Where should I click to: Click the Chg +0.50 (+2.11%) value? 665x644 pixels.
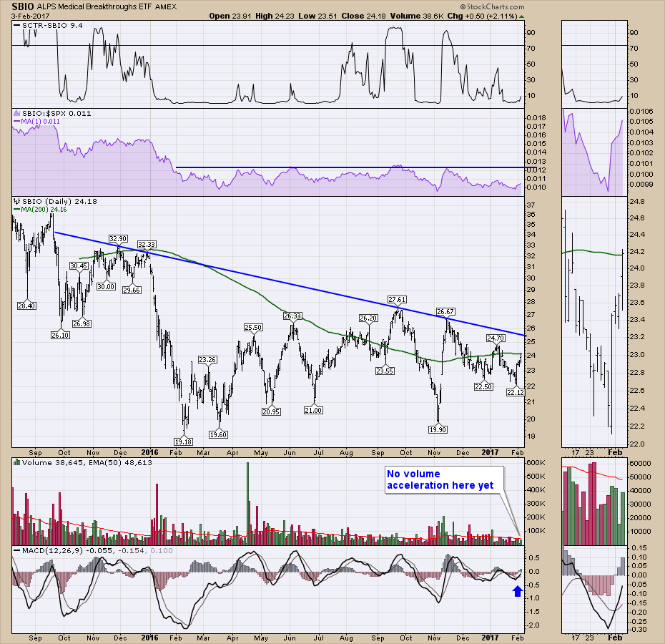(482, 16)
